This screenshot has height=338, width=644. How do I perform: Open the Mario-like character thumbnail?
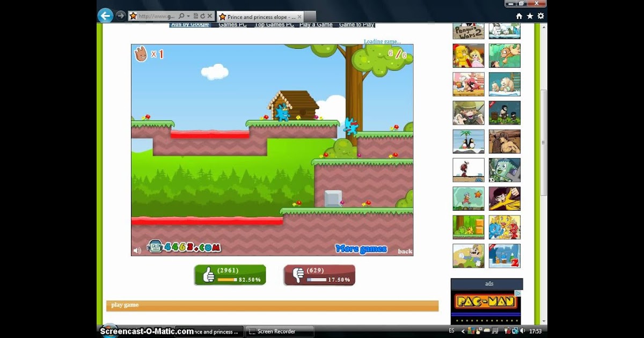469,256
